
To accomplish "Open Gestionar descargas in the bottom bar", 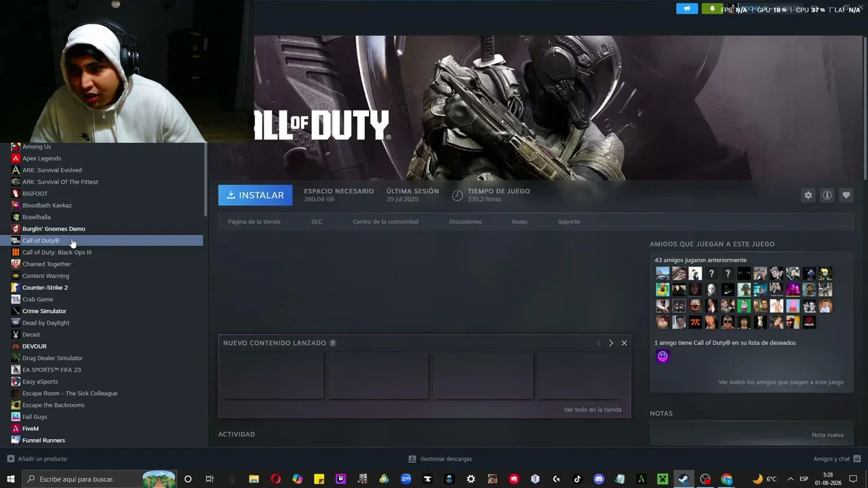I will [440, 459].
